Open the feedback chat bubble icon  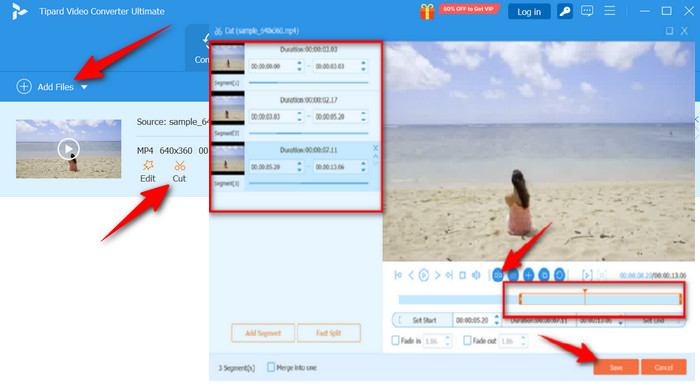[x=587, y=11]
